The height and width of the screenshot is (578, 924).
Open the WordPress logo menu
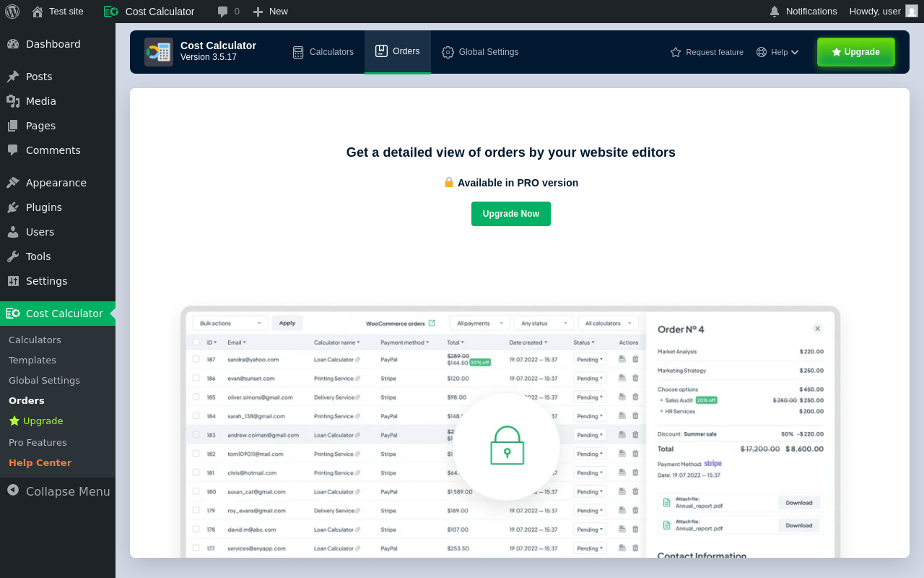coord(12,11)
